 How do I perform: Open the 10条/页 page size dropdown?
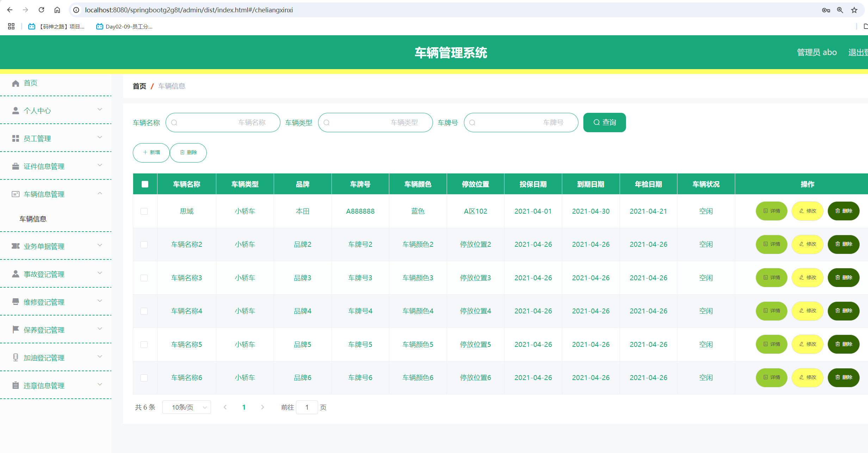(x=187, y=407)
